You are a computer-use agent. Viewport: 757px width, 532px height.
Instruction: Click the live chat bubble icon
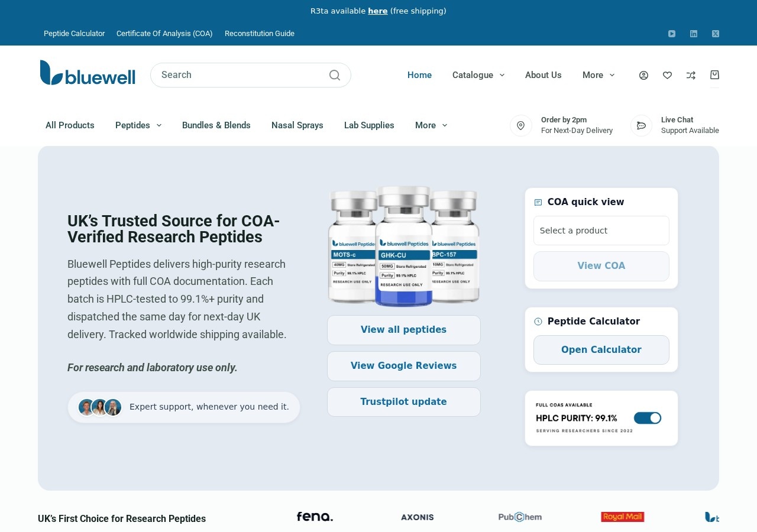pos(641,125)
